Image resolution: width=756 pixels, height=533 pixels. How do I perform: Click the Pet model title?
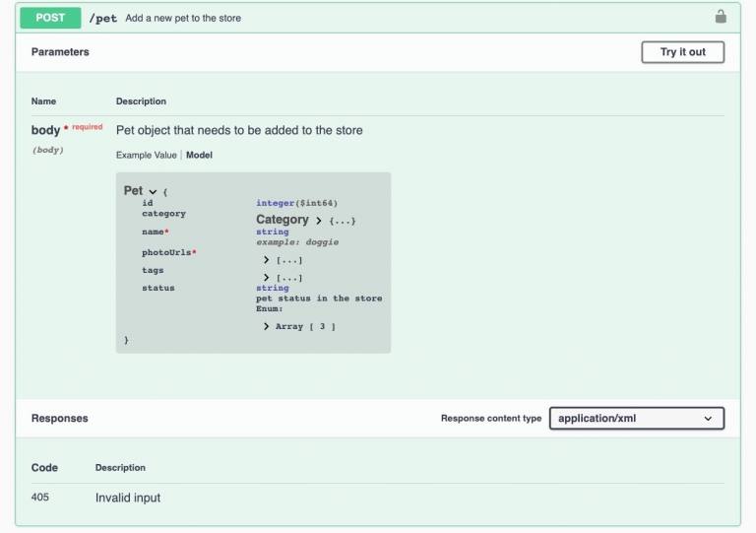tap(133, 190)
